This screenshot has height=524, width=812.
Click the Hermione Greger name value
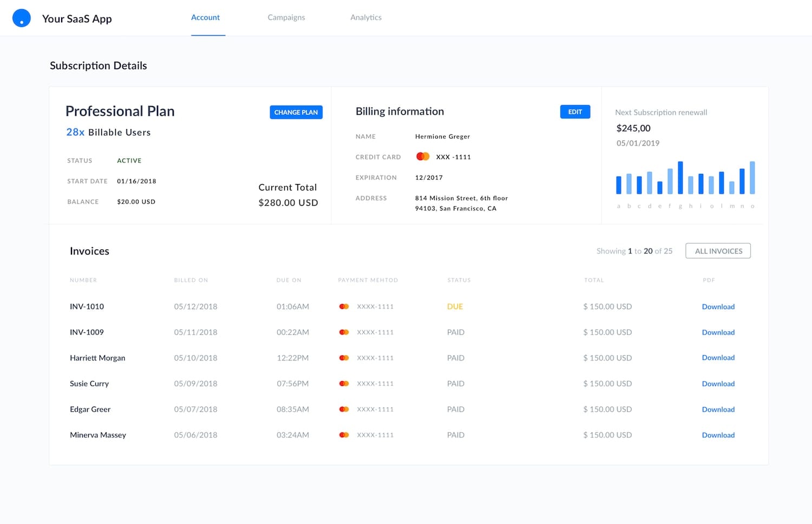click(x=442, y=136)
